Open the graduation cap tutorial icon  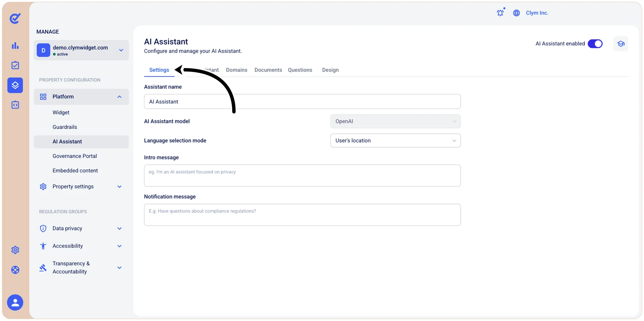[620, 44]
